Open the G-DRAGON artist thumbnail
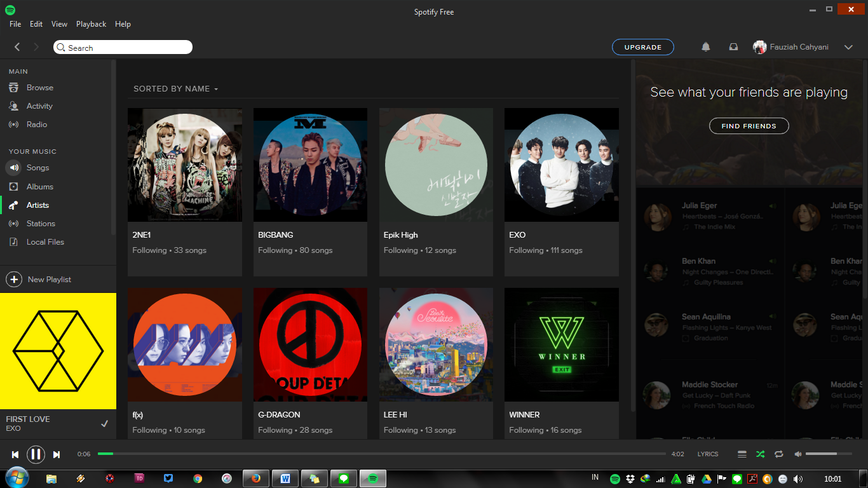Screen dimensions: 868x488 pyautogui.click(x=310, y=344)
